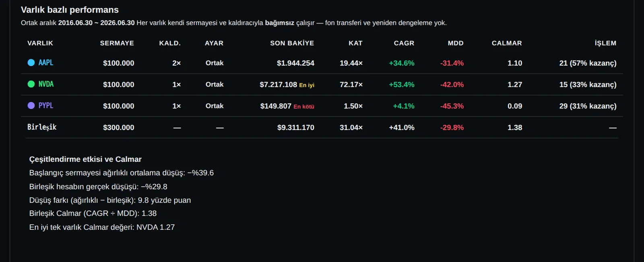Click the AYAR column header
This screenshot has height=262, width=644.
(x=214, y=43)
